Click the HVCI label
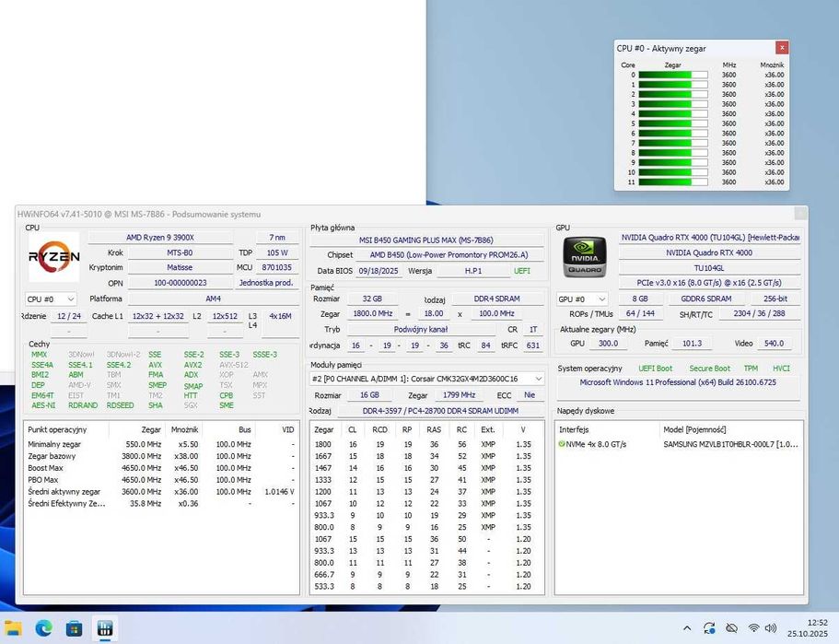 coord(781,369)
